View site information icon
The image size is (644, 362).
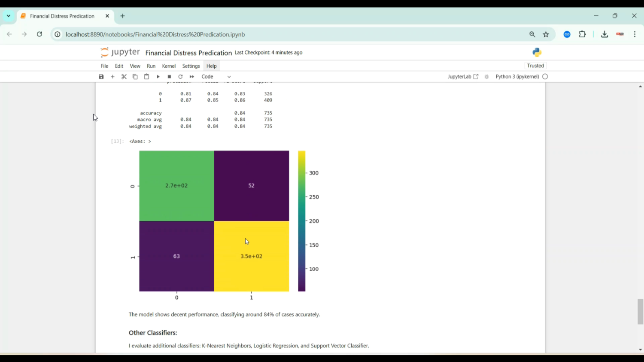[57, 34]
